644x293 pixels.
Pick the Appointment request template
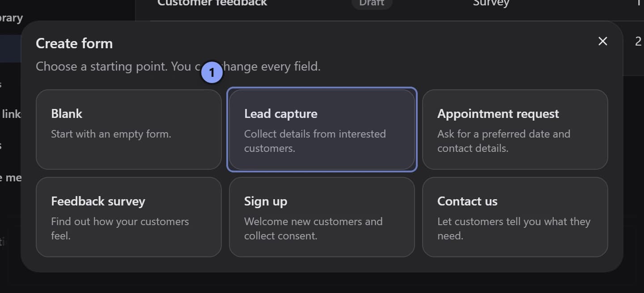(515, 130)
